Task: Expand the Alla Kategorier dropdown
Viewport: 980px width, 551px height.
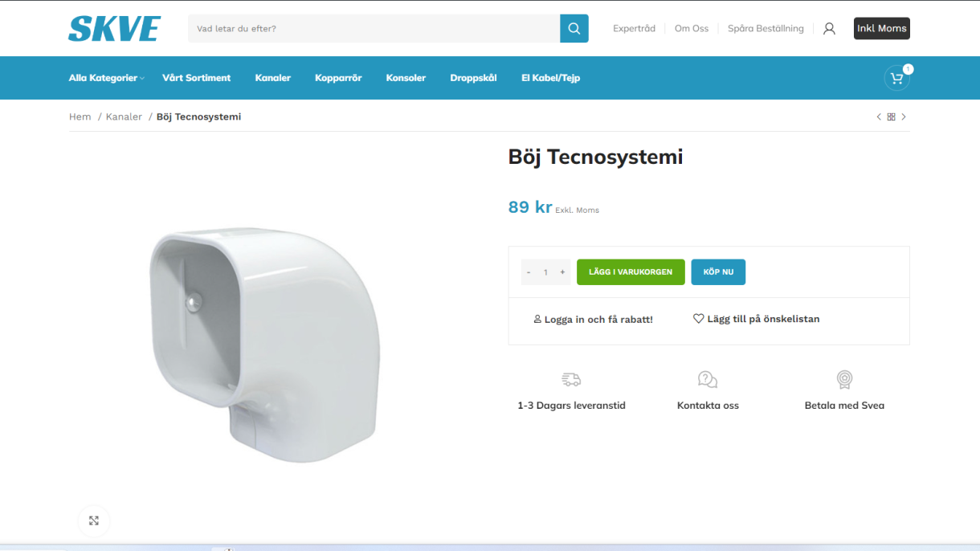Action: (x=107, y=78)
